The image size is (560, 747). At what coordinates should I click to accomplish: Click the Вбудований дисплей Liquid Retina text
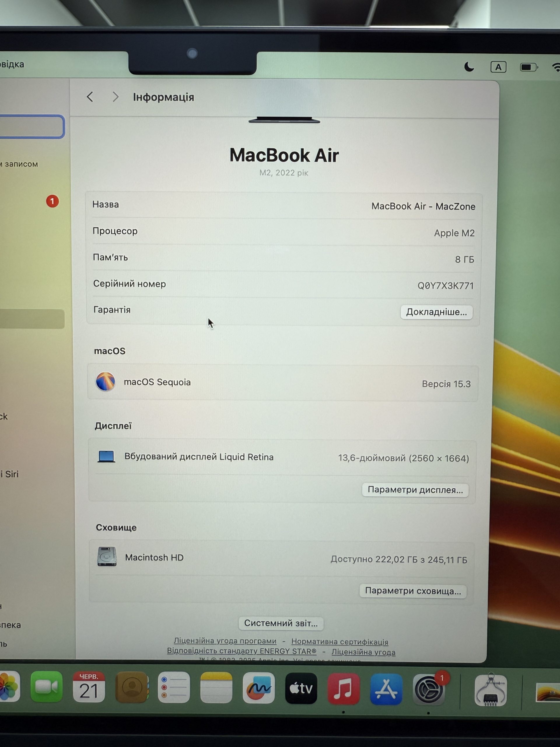199,457
